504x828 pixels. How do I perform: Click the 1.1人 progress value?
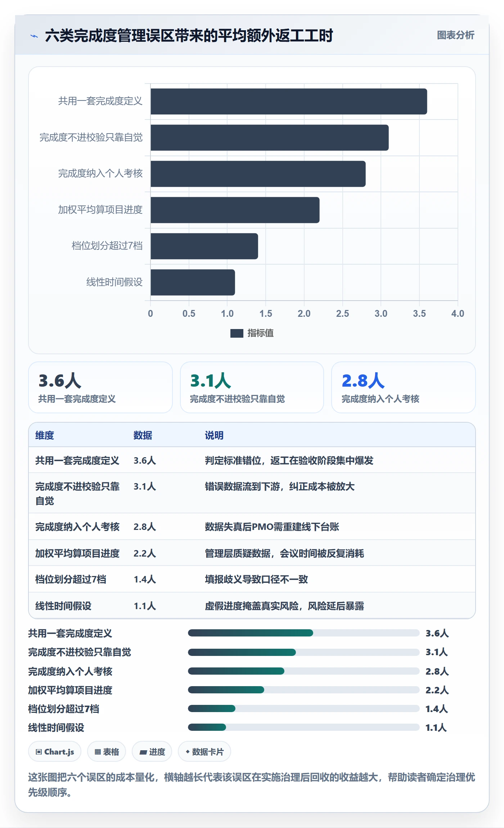[x=436, y=728]
